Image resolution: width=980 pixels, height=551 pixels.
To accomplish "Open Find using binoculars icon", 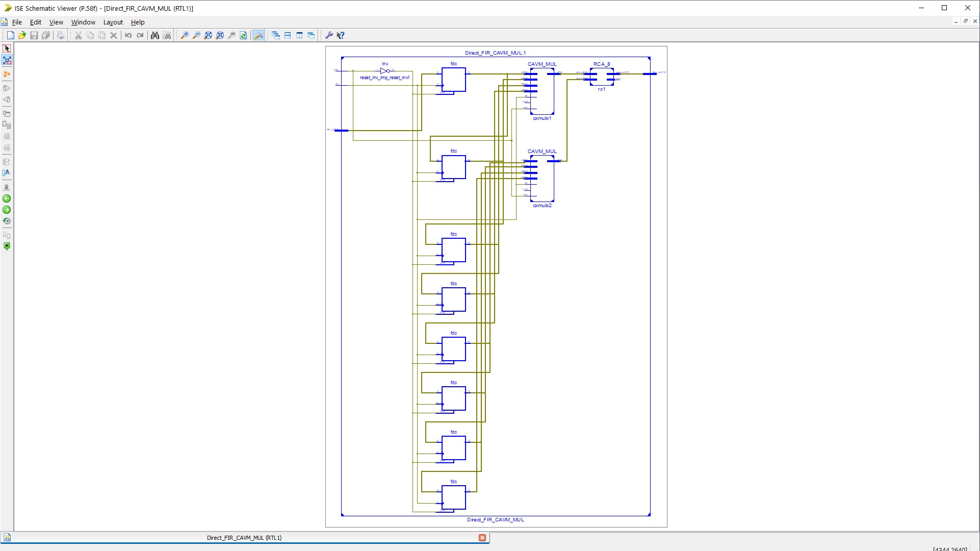I will click(154, 35).
